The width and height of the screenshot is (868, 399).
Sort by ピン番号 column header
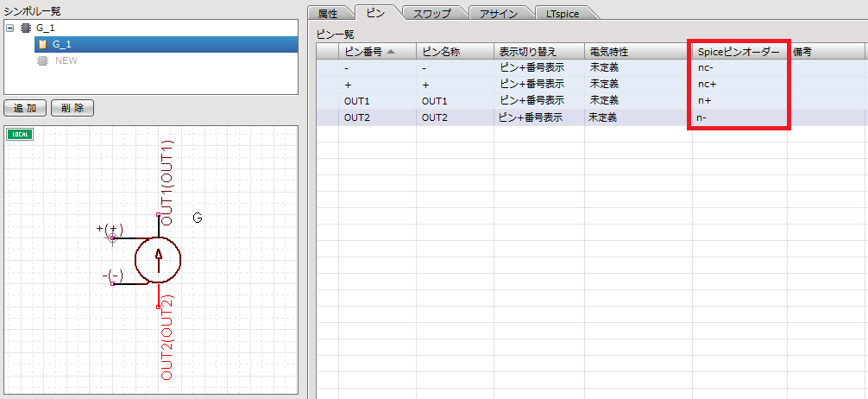tap(377, 52)
